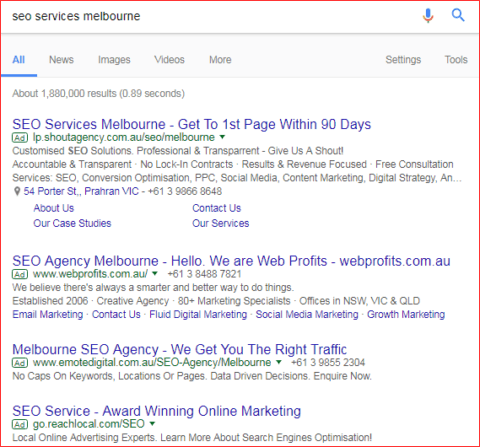This screenshot has height=447, width=480.
Task: Open the More search categories menu
Action: (x=220, y=60)
